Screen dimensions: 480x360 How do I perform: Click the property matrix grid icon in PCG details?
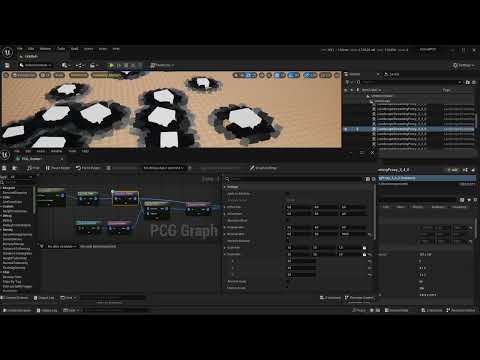coord(368,179)
